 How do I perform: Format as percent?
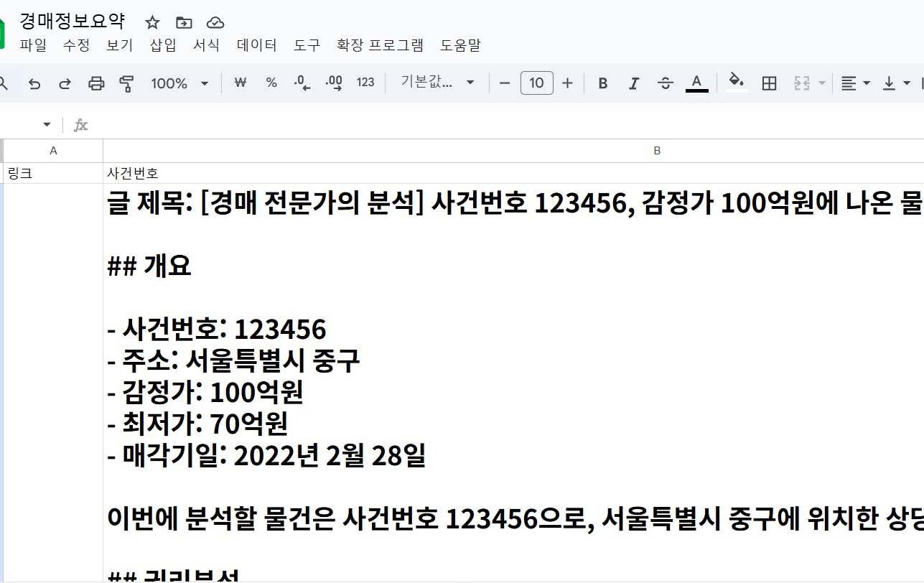tap(271, 83)
